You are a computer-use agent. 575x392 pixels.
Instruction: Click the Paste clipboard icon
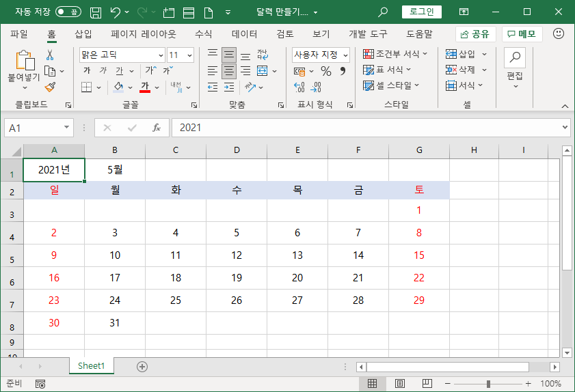pyautogui.click(x=25, y=60)
